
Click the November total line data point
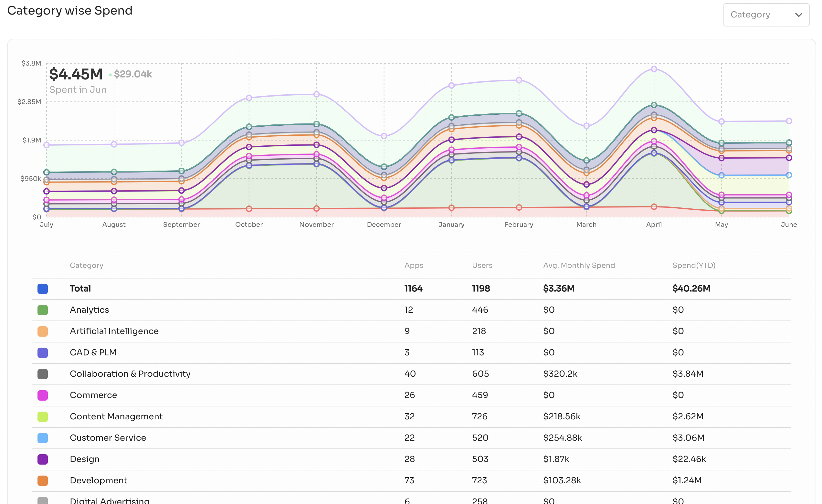(317, 94)
